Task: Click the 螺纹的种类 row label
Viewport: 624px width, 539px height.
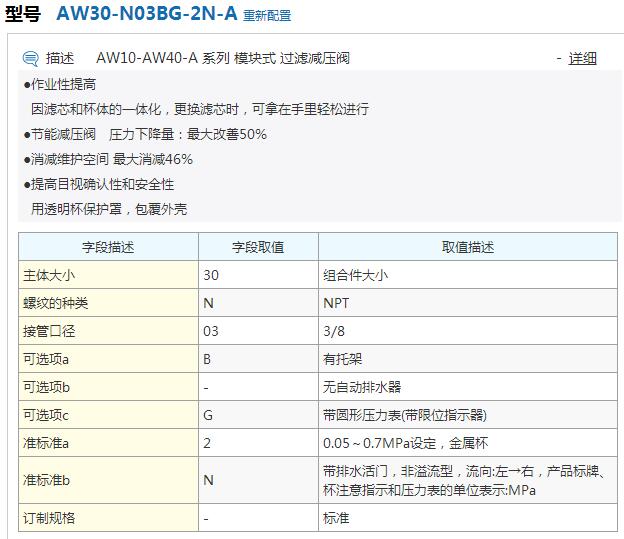Action: pyautogui.click(x=108, y=303)
